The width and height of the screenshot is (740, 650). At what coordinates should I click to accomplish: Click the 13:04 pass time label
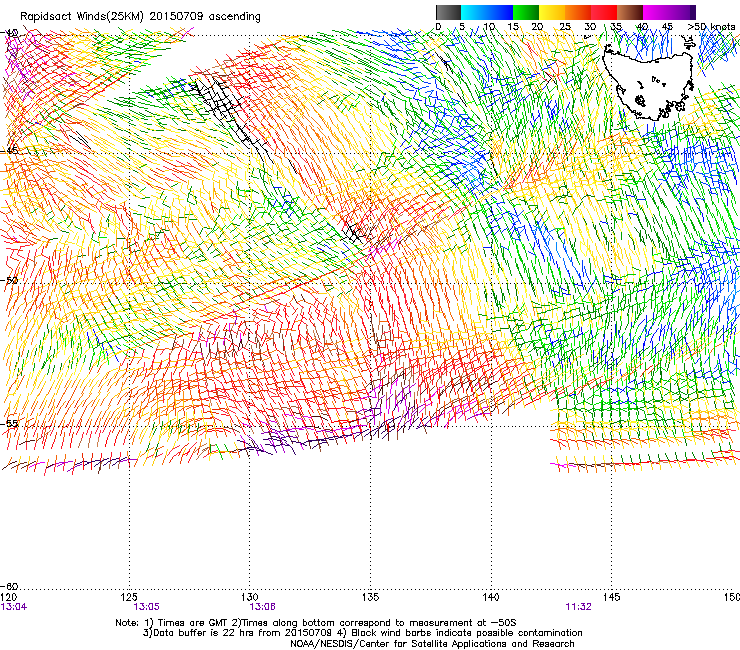14,607
